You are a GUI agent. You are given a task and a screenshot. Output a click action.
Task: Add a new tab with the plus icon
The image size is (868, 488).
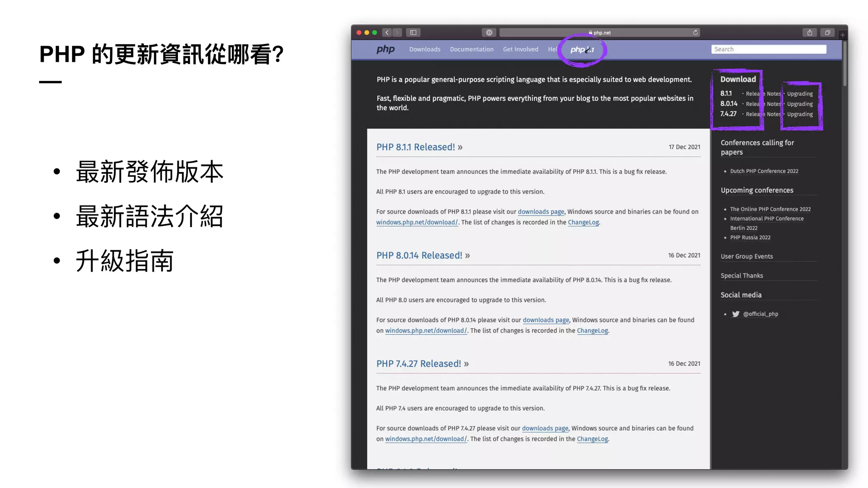pyautogui.click(x=843, y=35)
